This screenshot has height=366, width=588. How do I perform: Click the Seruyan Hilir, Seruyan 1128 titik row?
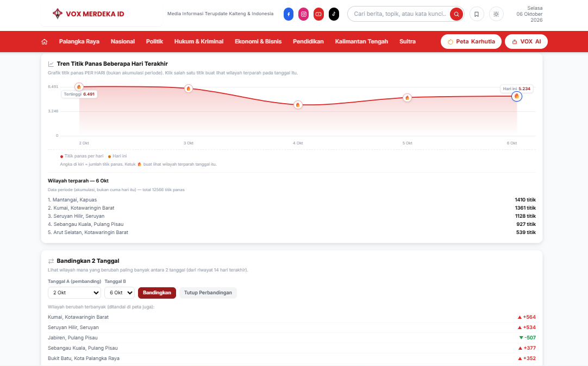click(x=292, y=216)
